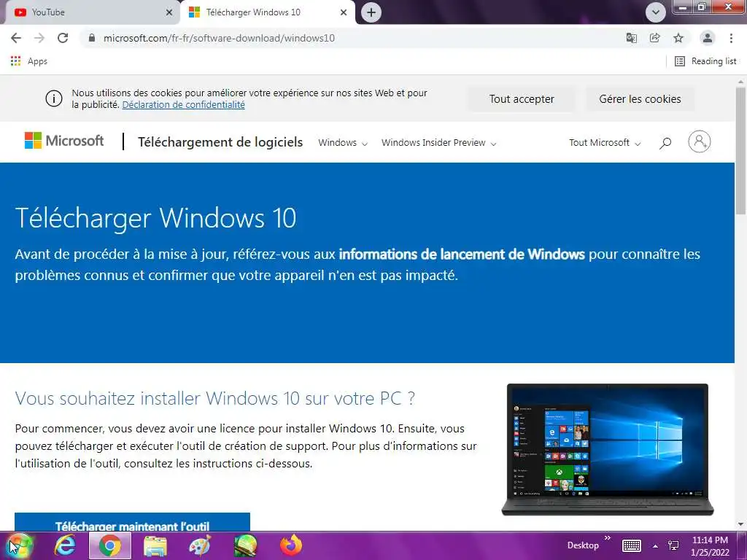This screenshot has width=747, height=560.
Task: Click the scrollbar up arrow
Action: coord(741,82)
